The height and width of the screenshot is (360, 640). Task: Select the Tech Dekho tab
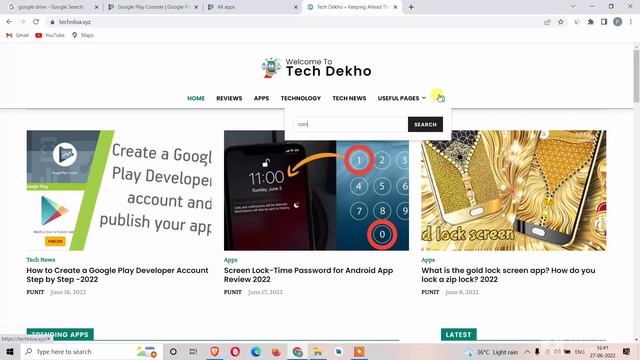coord(352,7)
